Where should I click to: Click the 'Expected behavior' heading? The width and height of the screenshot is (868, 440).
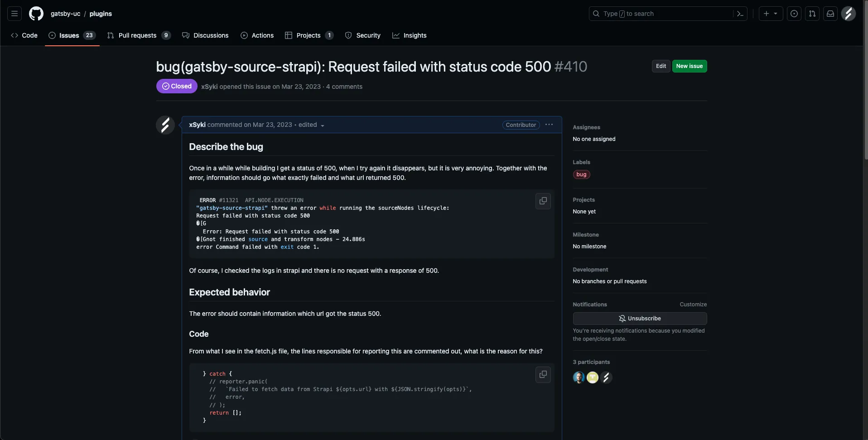click(229, 292)
